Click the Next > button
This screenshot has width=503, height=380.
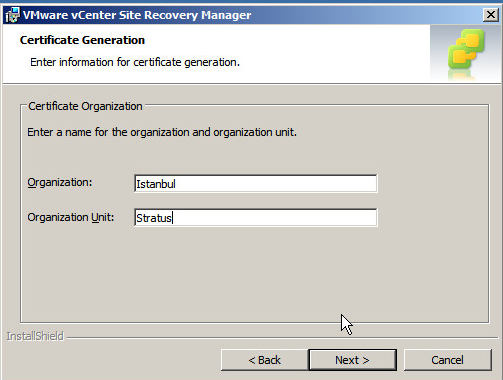tap(353, 360)
